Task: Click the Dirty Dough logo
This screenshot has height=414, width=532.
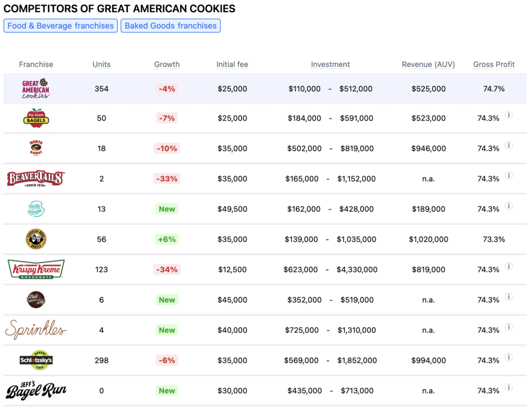Action: tap(36, 209)
